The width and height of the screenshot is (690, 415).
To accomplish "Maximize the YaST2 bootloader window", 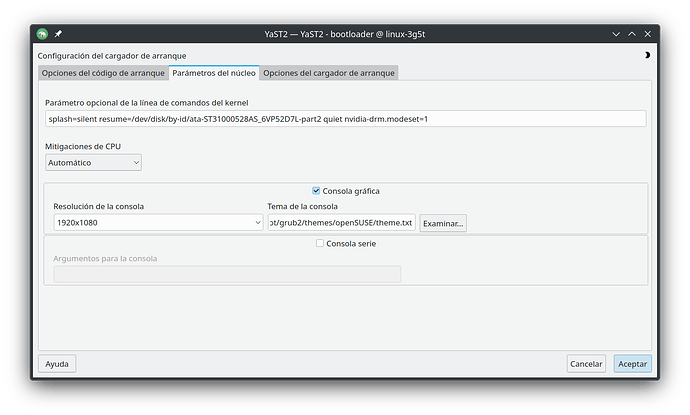I will [x=631, y=34].
